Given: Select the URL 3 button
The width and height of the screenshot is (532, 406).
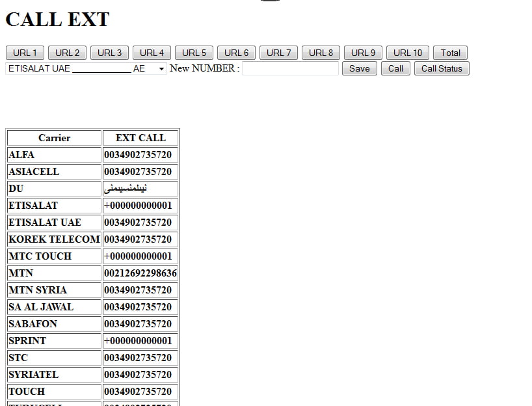Looking at the screenshot, I should (110, 53).
